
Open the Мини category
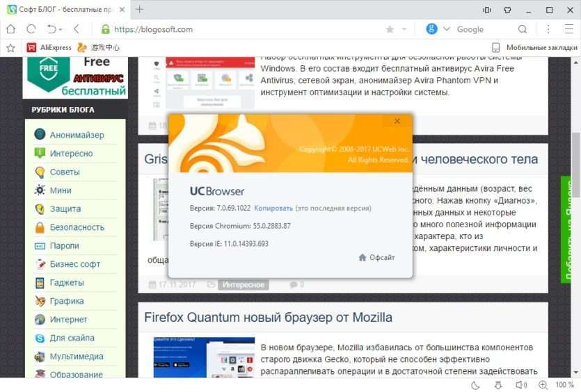pyautogui.click(x=61, y=190)
